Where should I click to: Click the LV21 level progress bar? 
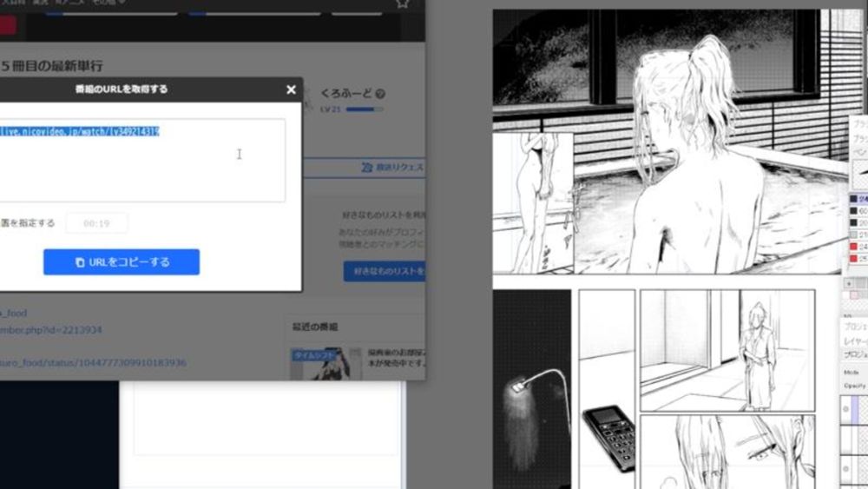point(365,109)
